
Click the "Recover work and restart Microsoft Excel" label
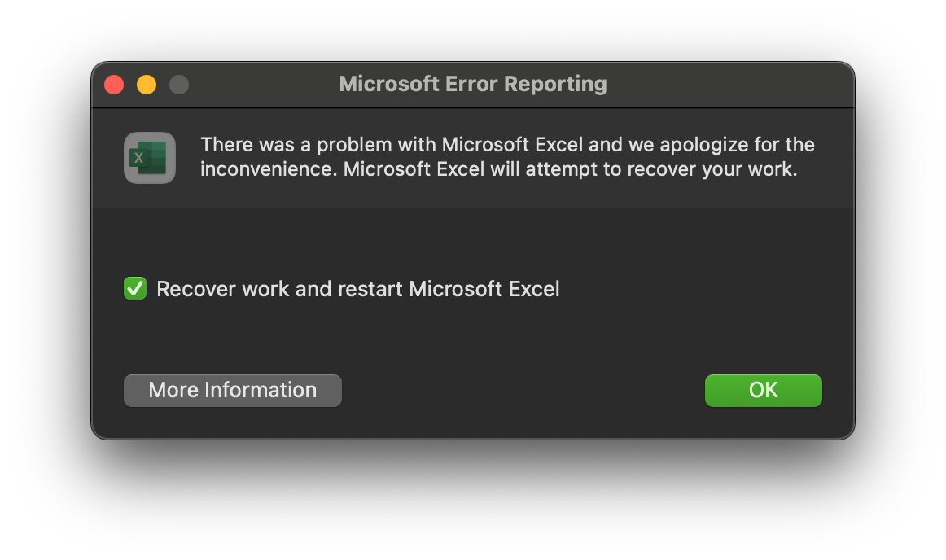pyautogui.click(x=358, y=289)
